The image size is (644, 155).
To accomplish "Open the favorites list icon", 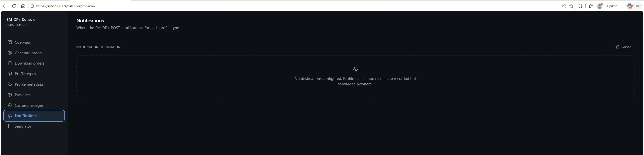I will coord(591,6).
